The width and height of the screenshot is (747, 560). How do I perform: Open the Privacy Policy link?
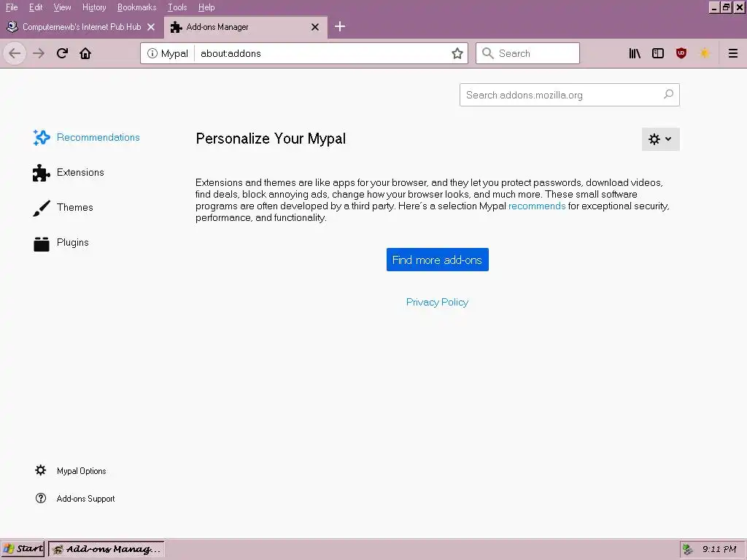tap(437, 302)
